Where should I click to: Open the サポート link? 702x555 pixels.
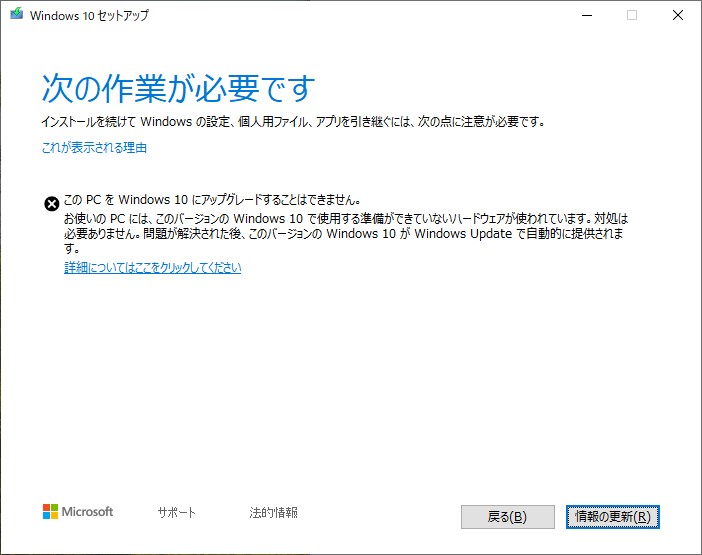click(x=176, y=512)
